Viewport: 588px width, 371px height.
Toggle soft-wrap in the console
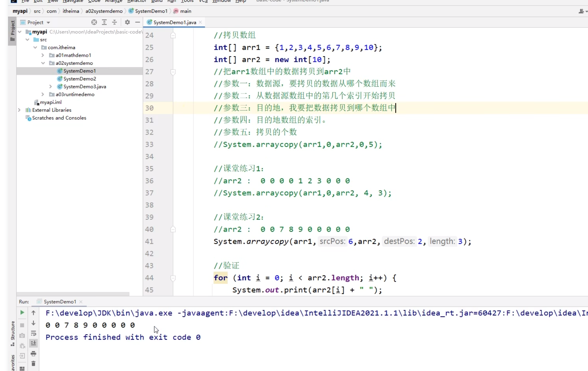click(33, 334)
